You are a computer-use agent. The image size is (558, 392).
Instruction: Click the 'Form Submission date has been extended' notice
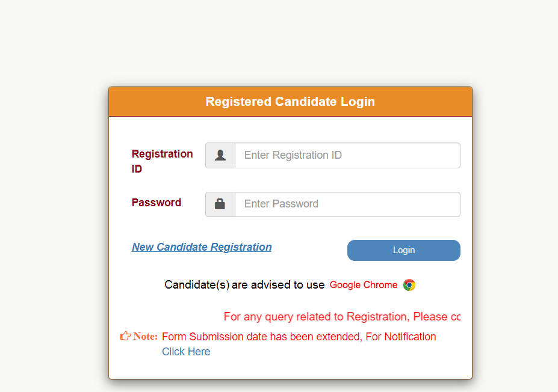262,337
